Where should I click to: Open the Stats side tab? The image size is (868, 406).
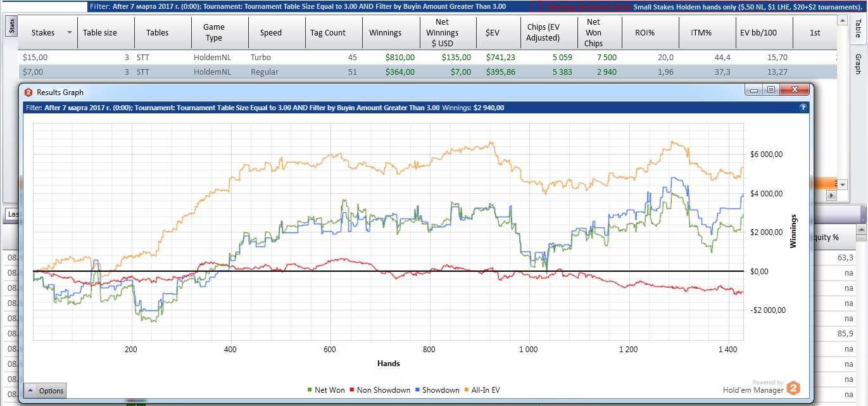click(11, 26)
